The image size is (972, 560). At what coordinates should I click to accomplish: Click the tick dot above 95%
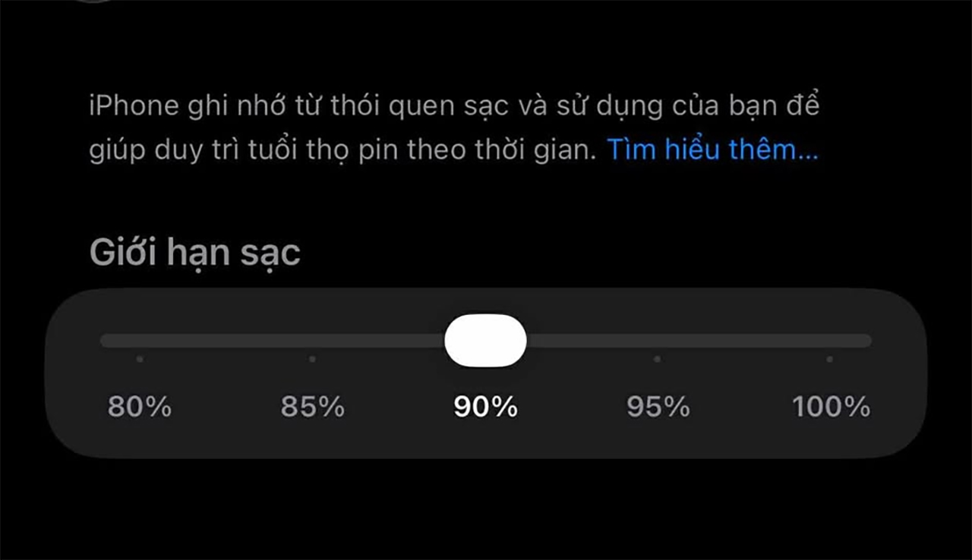coord(657,359)
